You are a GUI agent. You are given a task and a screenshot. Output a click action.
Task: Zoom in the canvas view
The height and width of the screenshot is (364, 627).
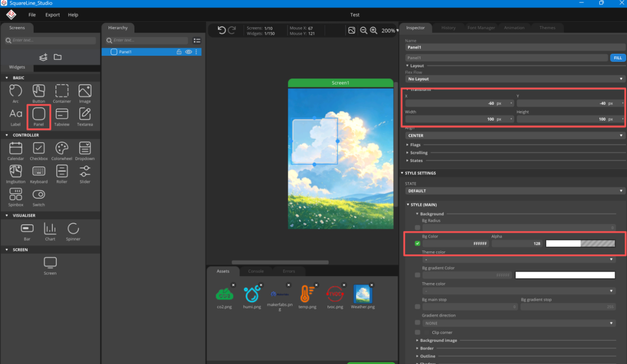point(373,31)
